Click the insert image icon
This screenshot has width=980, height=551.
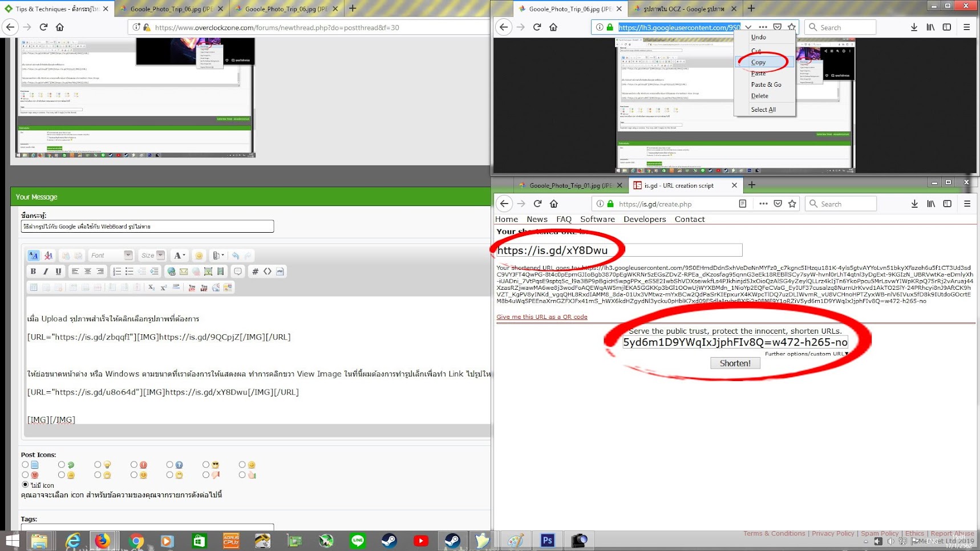click(x=208, y=272)
